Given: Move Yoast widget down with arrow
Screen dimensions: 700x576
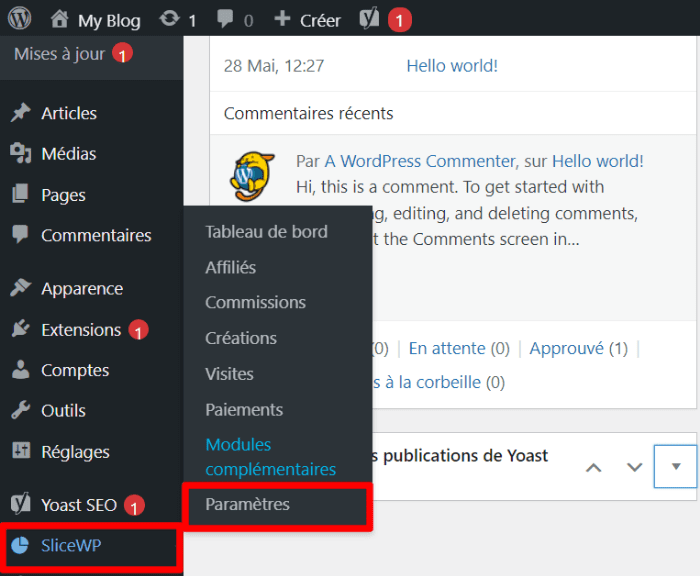Looking at the screenshot, I should click(634, 467).
